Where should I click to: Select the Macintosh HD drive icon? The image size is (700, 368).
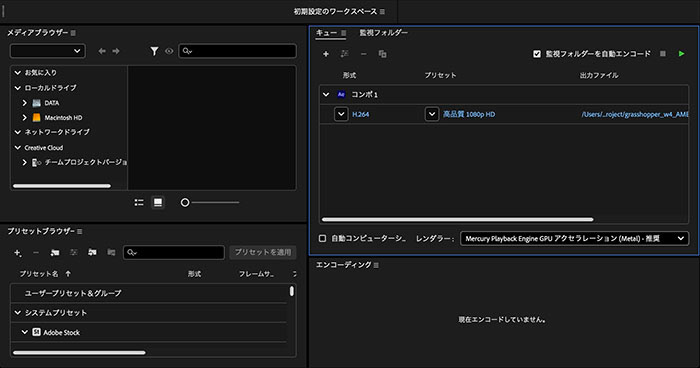pyautogui.click(x=37, y=118)
